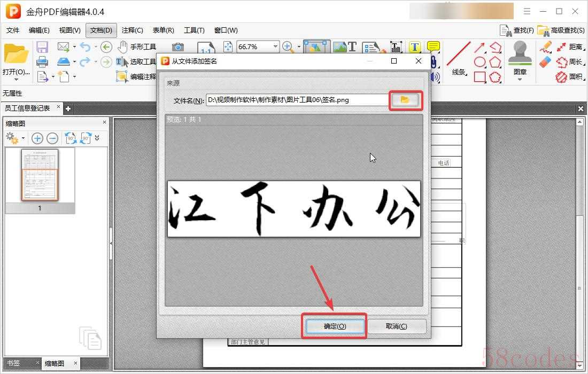
Task: Open the 注释(C) menu
Action: coord(132,30)
